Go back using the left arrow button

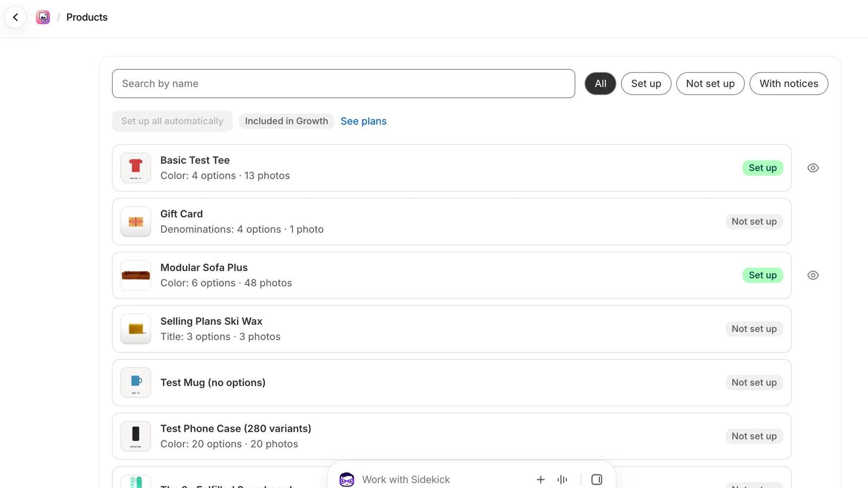tap(16, 17)
